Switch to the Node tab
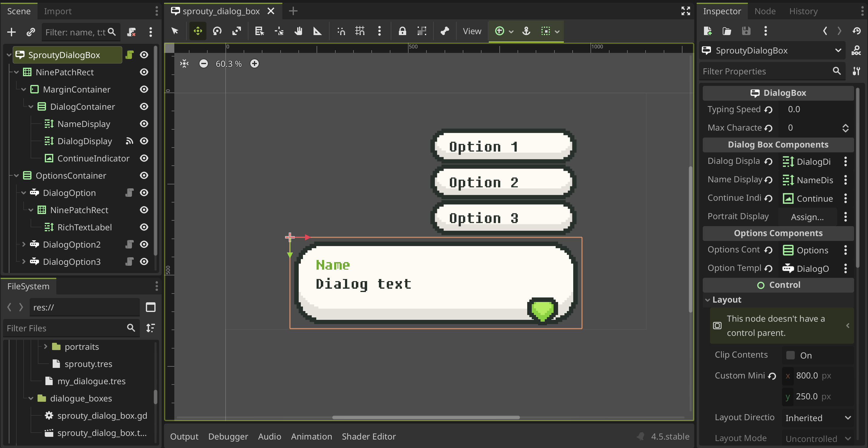 click(765, 11)
